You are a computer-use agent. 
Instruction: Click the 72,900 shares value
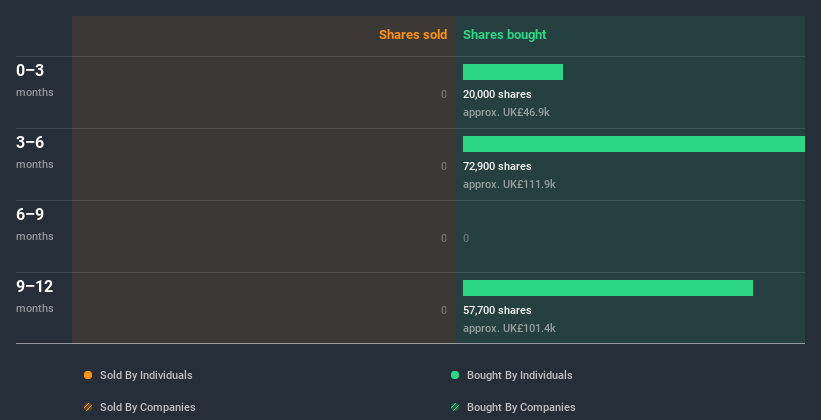497,166
